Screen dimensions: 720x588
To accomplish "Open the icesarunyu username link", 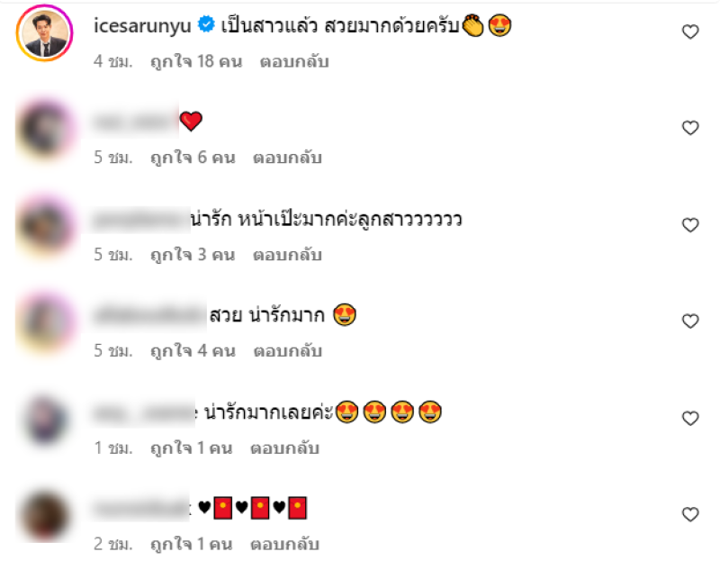I will (142, 26).
